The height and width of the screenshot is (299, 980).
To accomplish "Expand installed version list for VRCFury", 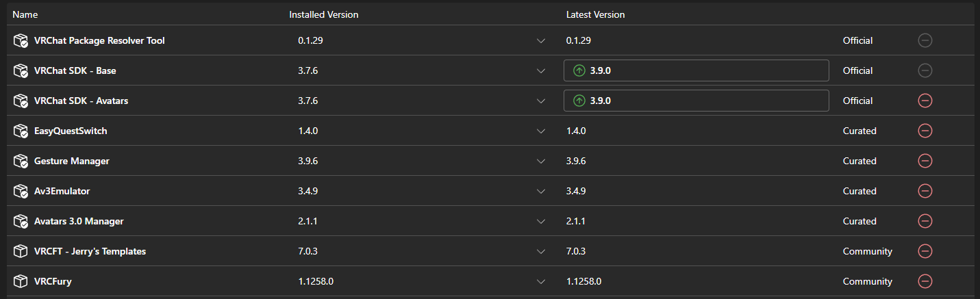I will tap(541, 281).
